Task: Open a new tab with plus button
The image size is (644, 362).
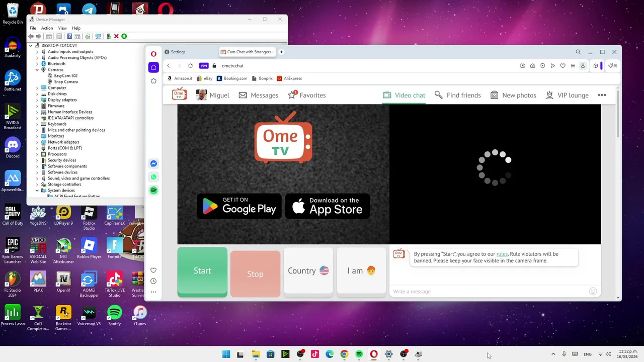Action: [281, 52]
